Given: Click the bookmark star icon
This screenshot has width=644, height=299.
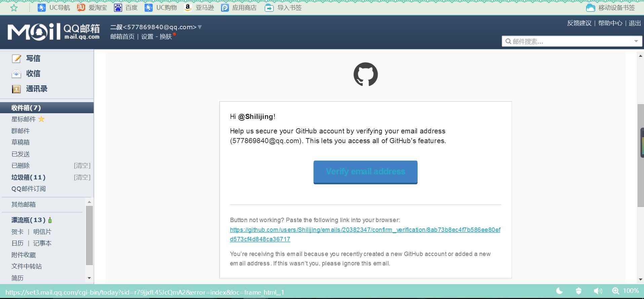Looking at the screenshot, I should point(14,8).
